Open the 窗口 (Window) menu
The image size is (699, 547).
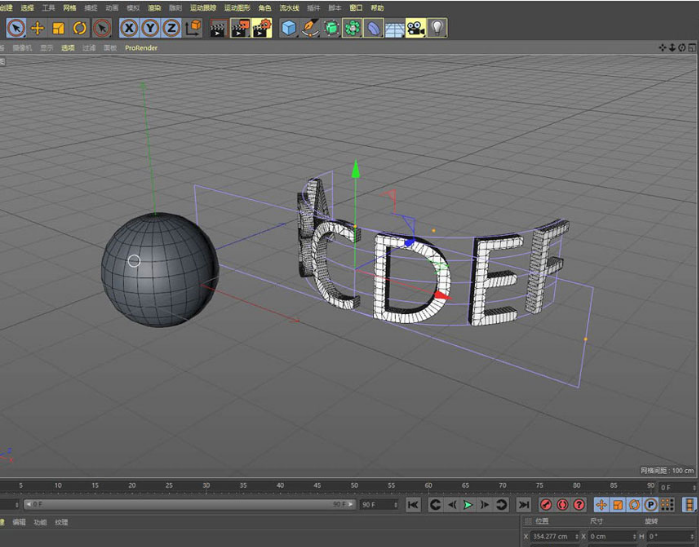click(x=356, y=8)
